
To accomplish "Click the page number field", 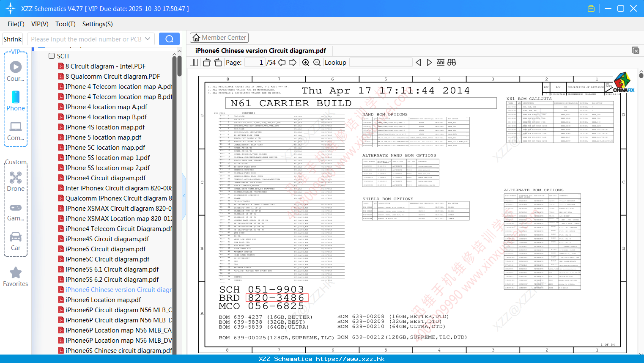I will point(255,62).
